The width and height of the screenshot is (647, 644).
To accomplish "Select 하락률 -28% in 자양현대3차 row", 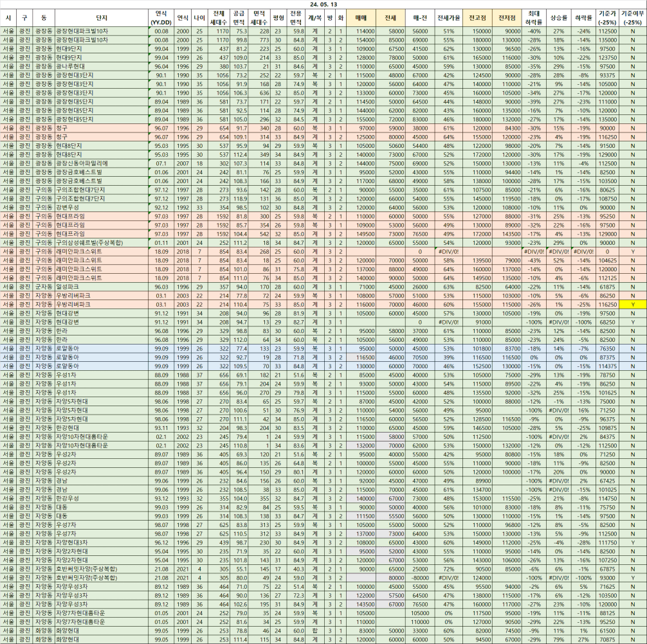I will coord(583,542).
